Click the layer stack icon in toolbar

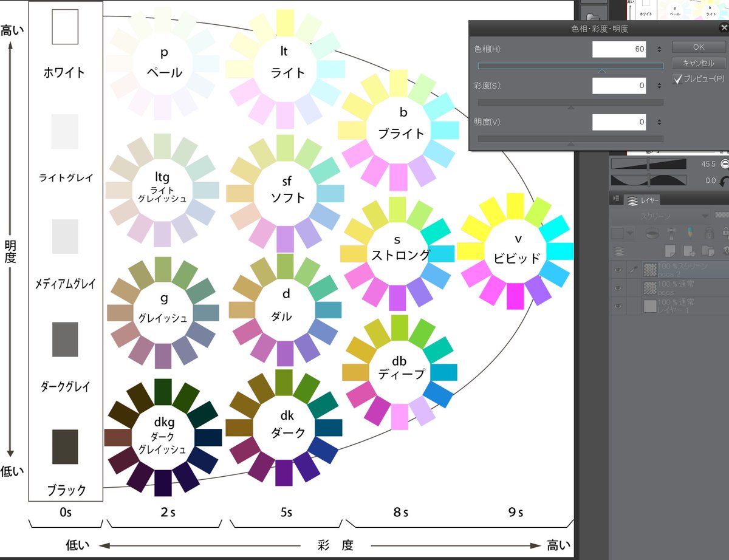tap(618, 250)
